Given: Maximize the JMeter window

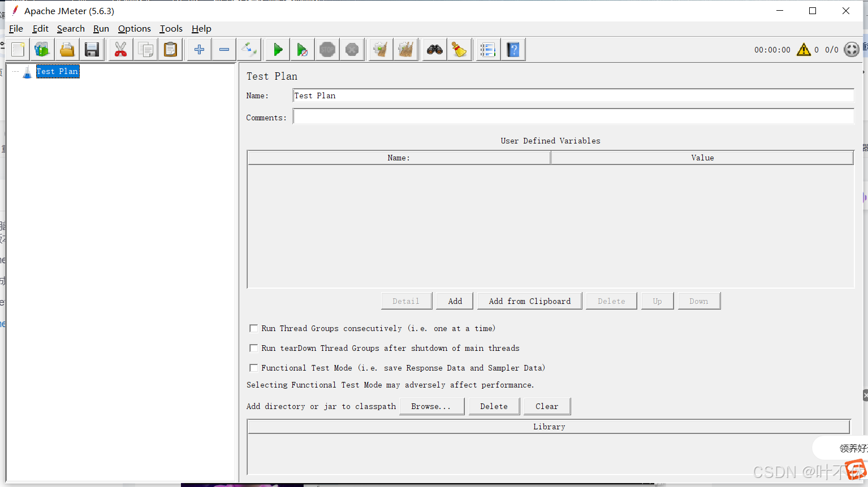Looking at the screenshot, I should 813,11.
